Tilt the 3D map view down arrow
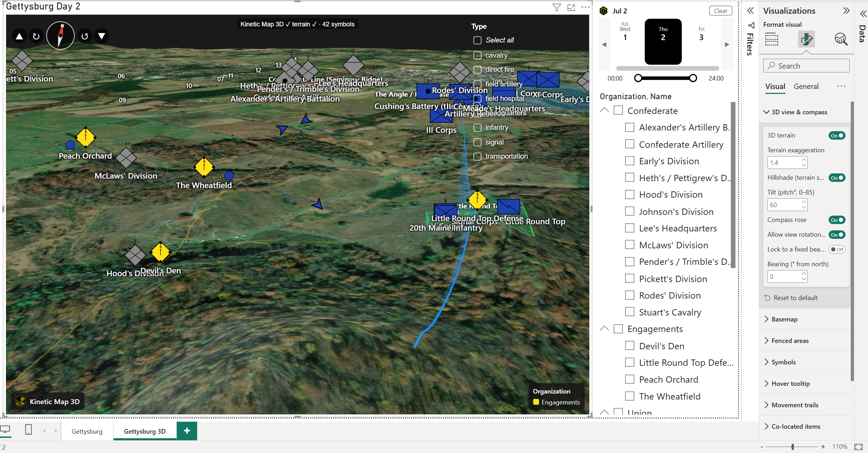 click(102, 36)
